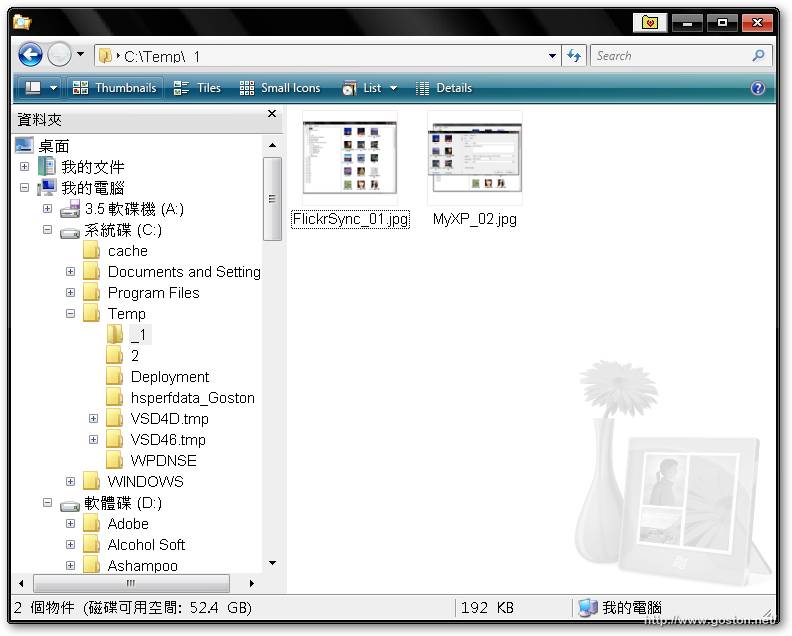Expand the Alcohol Soft folder node

click(x=71, y=545)
